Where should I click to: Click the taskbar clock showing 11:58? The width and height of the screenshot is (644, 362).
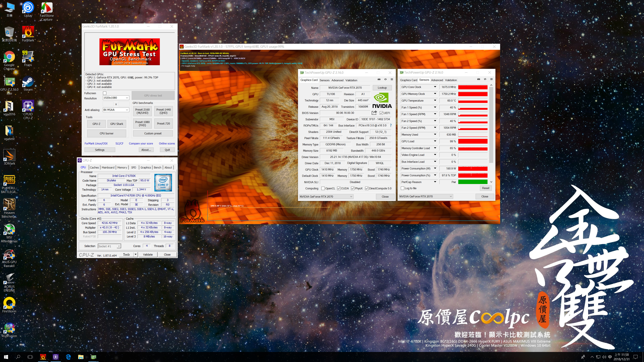pos(622,357)
